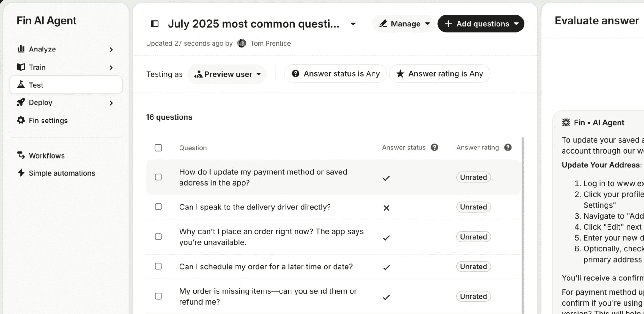The height and width of the screenshot is (314, 644).
Task: Open the Answer rating is Any filter
Action: [x=440, y=74]
